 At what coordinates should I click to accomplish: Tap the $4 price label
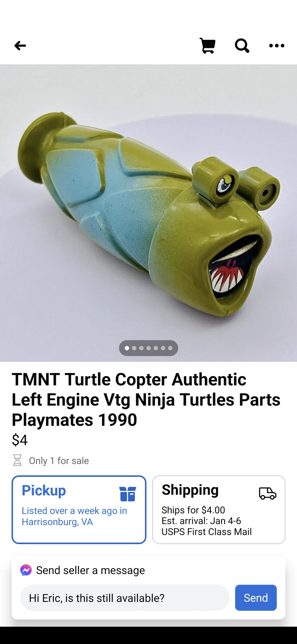(x=20, y=440)
